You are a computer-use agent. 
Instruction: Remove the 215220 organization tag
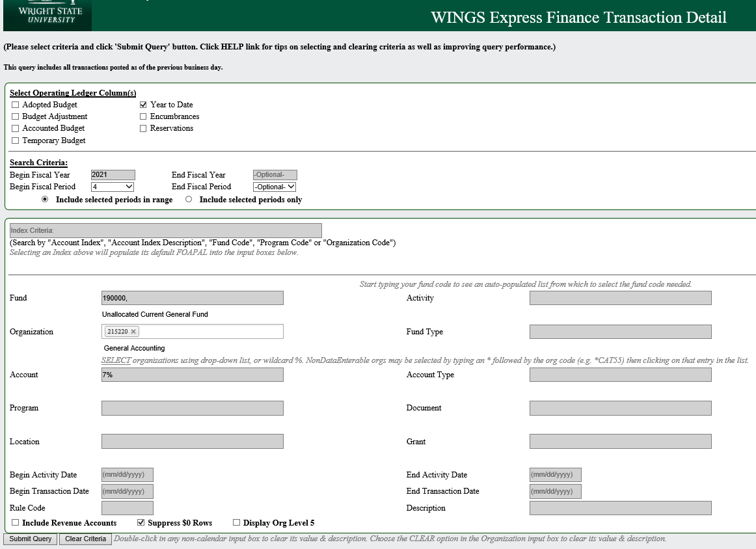[x=133, y=332]
